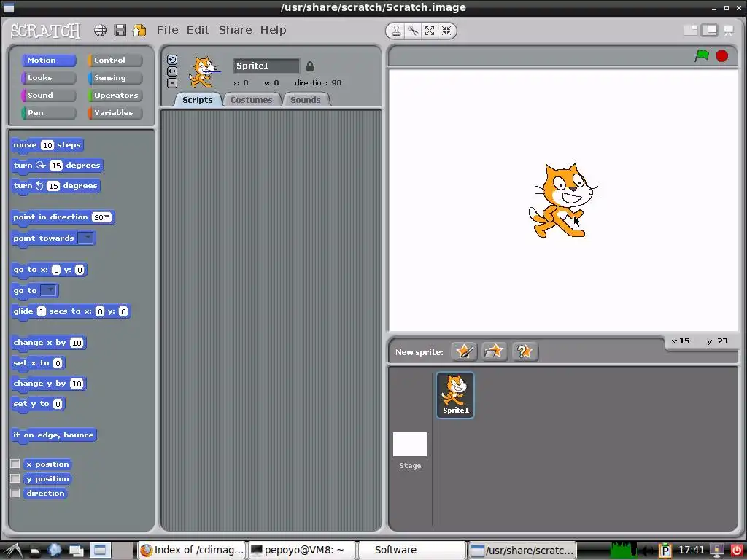Open the Edit menu
Viewport: 747px width, 560px height.
click(x=198, y=30)
